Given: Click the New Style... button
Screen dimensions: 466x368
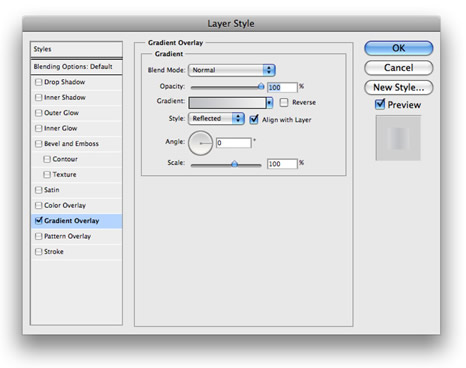Looking at the screenshot, I should point(399,87).
